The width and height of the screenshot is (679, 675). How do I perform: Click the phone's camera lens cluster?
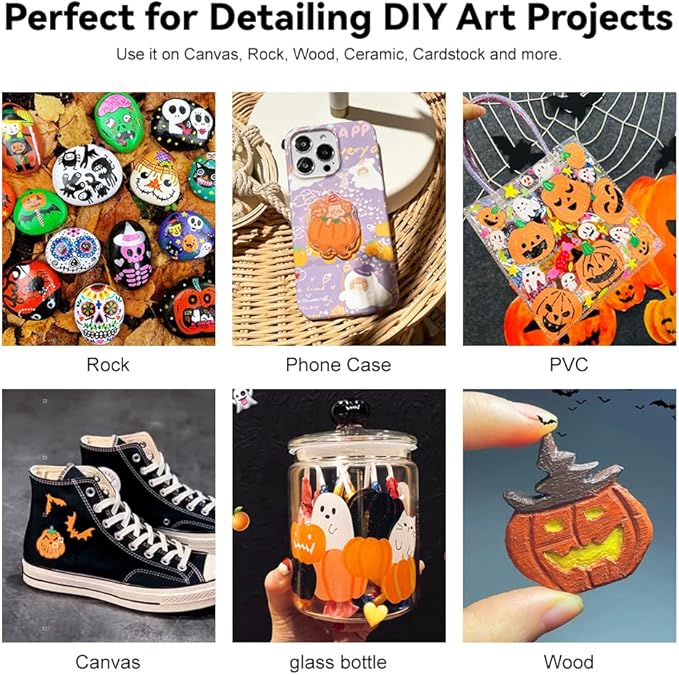313,154
